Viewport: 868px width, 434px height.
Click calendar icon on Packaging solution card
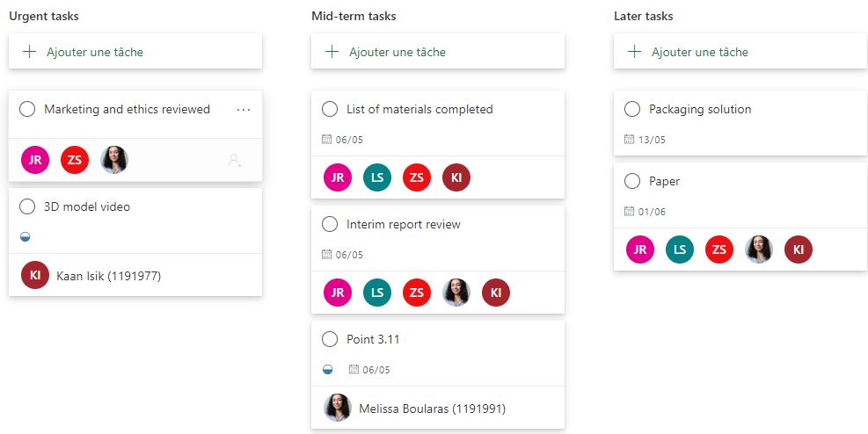pyautogui.click(x=629, y=139)
